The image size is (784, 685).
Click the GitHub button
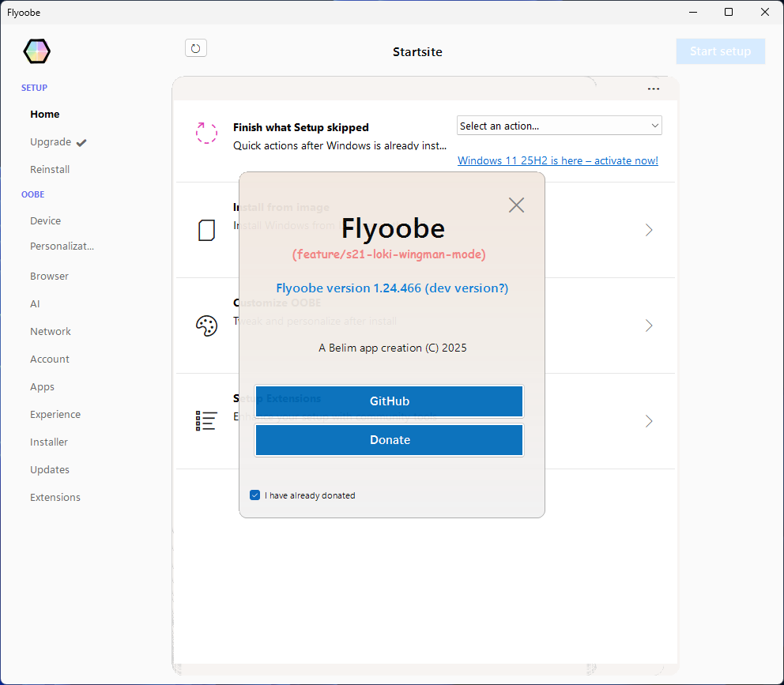(389, 401)
